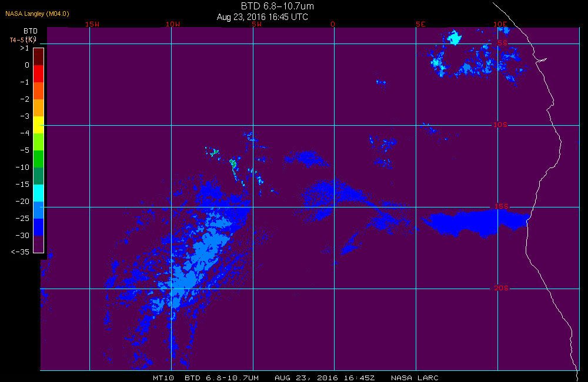
Task: Click the yellow legend swatch above -4
Action: [x=39, y=125]
